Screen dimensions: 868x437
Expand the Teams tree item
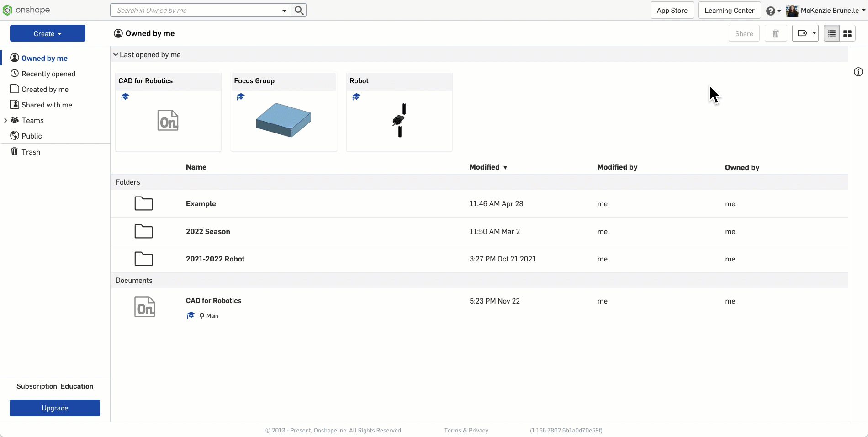5,120
